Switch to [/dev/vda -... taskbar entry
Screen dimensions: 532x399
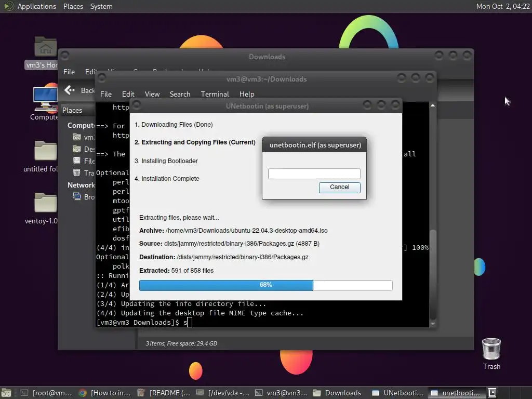[x=222, y=393]
